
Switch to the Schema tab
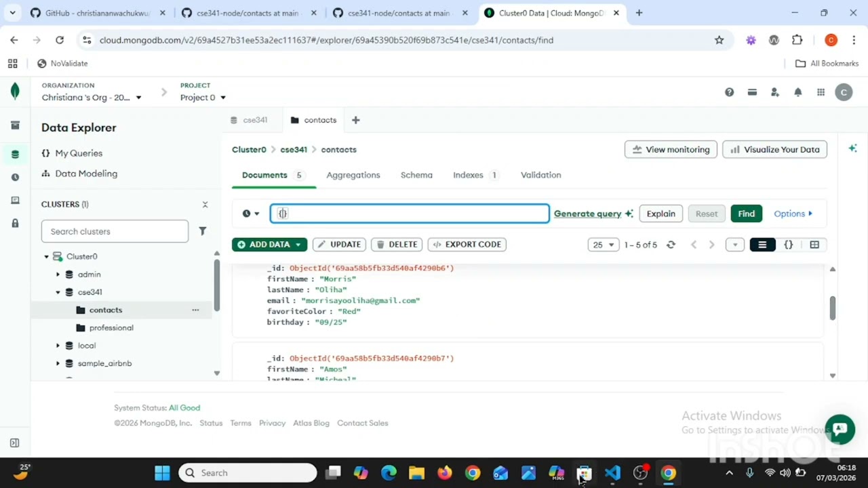[416, 175]
